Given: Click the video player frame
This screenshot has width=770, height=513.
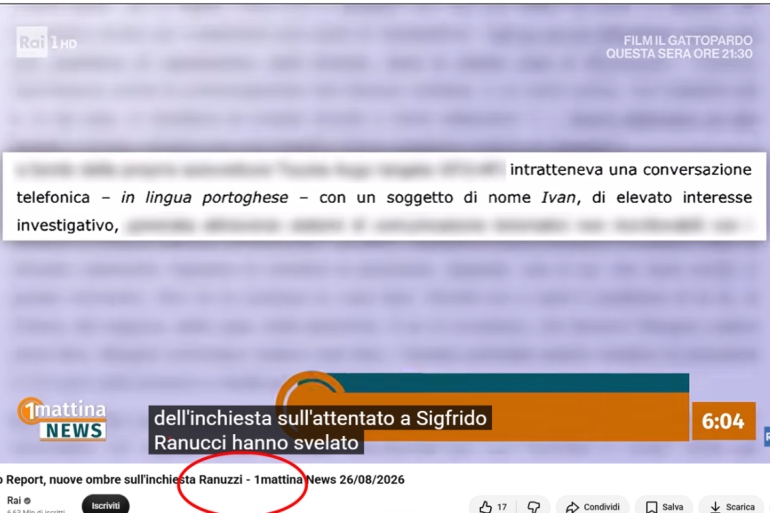Looking at the screenshot, I should click(x=385, y=233).
